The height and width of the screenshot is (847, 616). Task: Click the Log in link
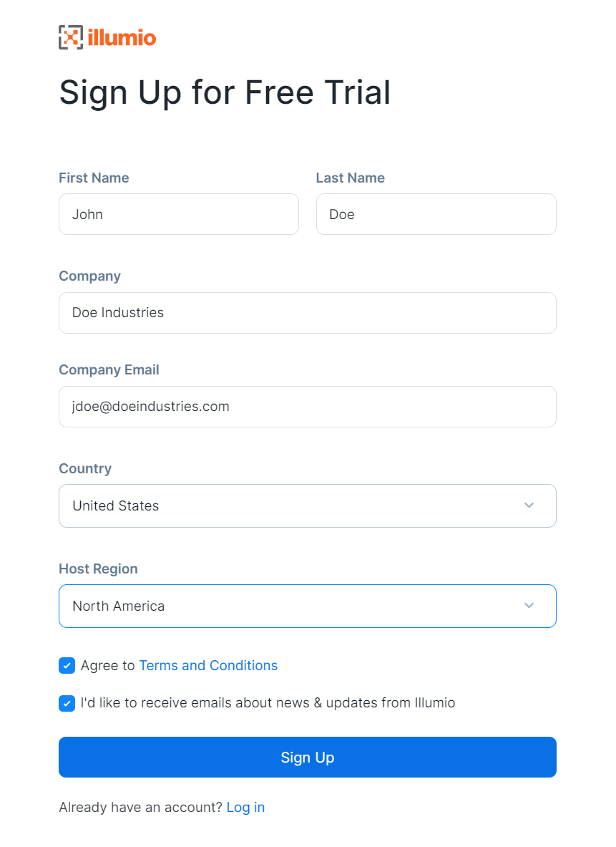click(x=245, y=807)
